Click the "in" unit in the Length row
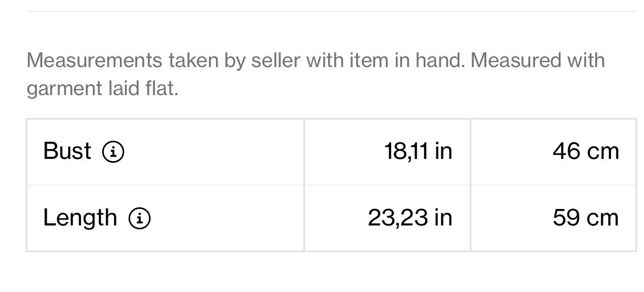The height and width of the screenshot is (292, 644). pyautogui.click(x=443, y=218)
